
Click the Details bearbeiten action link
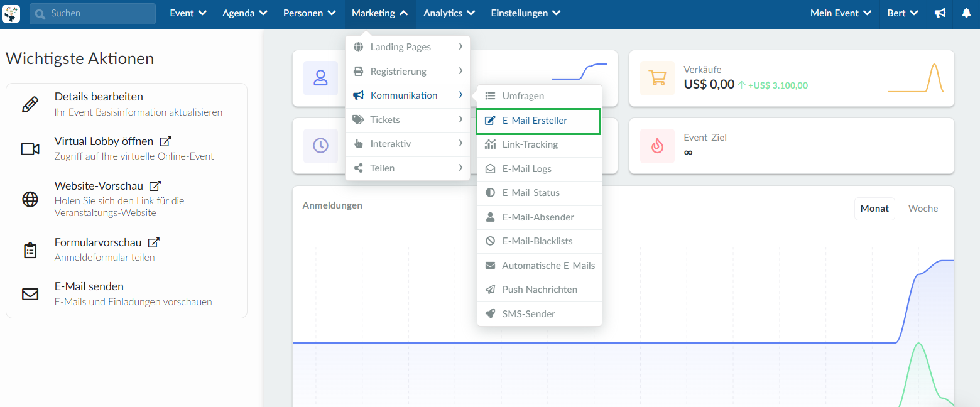click(x=99, y=97)
